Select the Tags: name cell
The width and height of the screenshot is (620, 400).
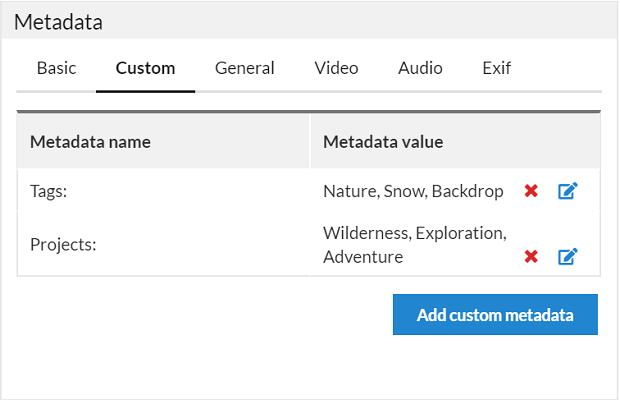(163, 191)
